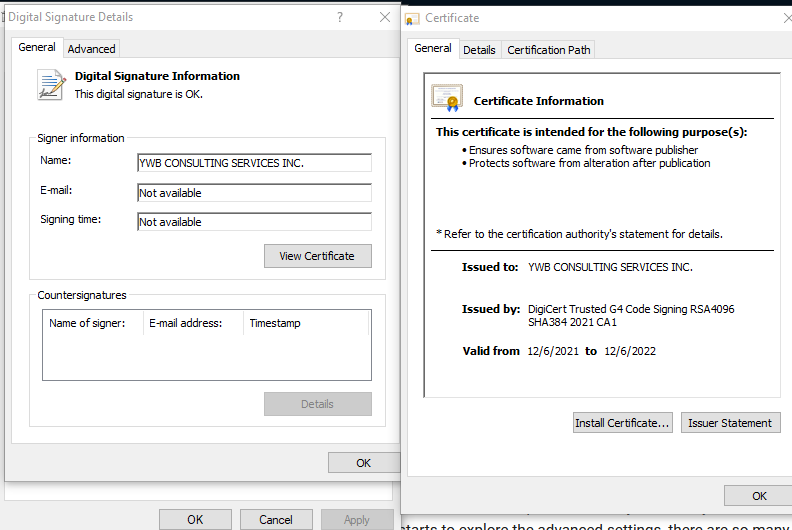Click the Certificate window title bar icon
The width and height of the screenshot is (792, 530).
coord(412,18)
